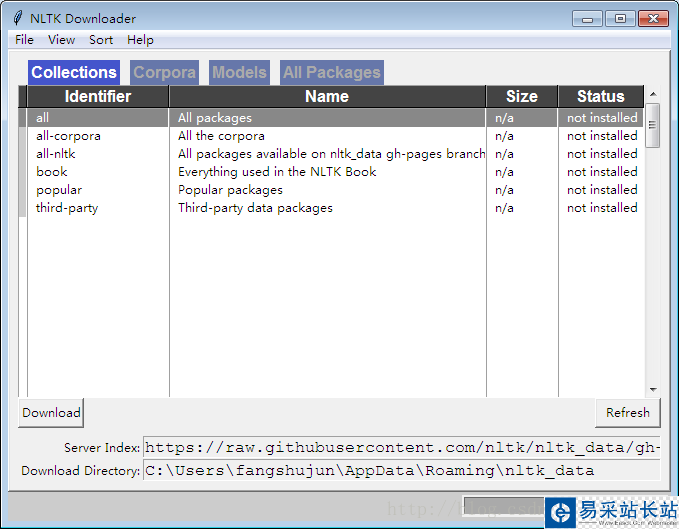The height and width of the screenshot is (529, 679).
Task: Click the progress bar at bottom
Action: (x=505, y=506)
